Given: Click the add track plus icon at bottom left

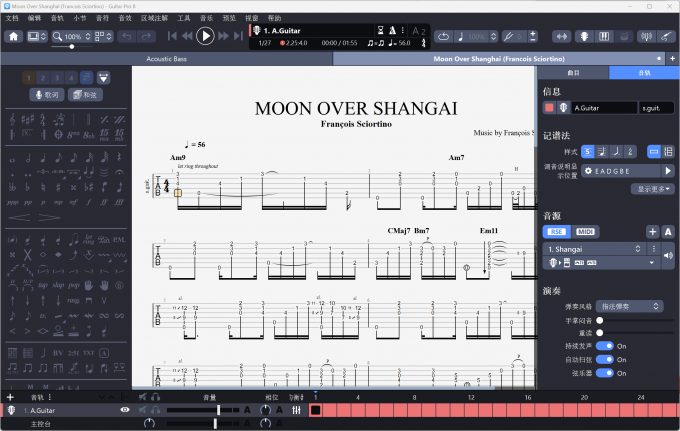Looking at the screenshot, I should tap(10, 397).
